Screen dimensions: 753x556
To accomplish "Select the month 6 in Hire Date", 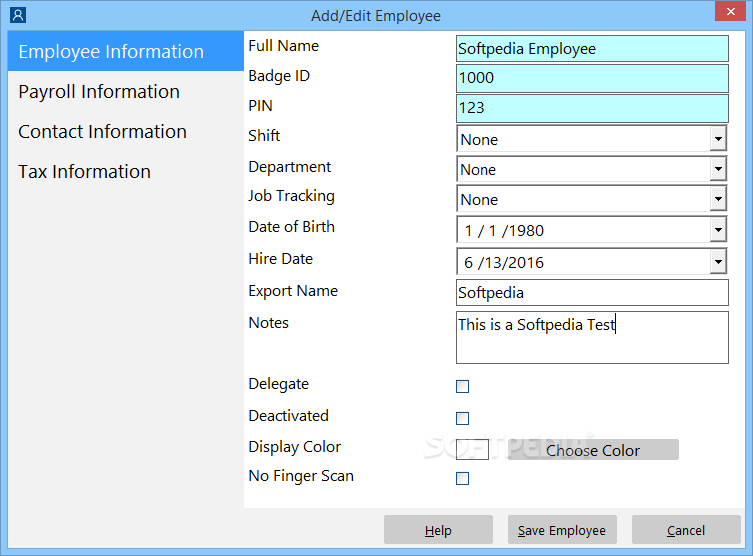I will coord(468,263).
